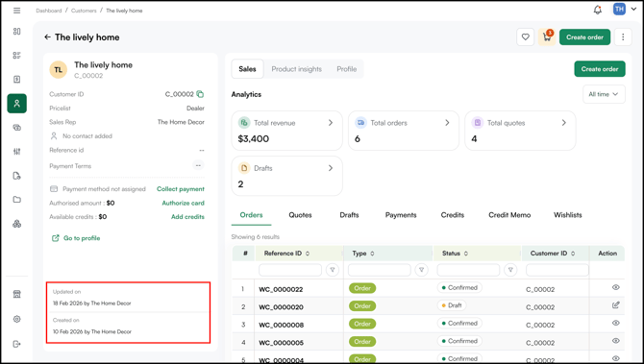
Task: Select the Payments sub-tab
Action: coord(401,215)
